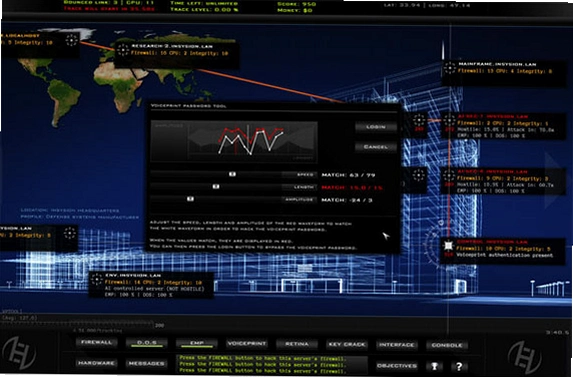This screenshot has height=377, width=573.
Task: Click the MAINFRAME 'Firewall: 13 CPU: 4' stats line
Action: (505, 71)
